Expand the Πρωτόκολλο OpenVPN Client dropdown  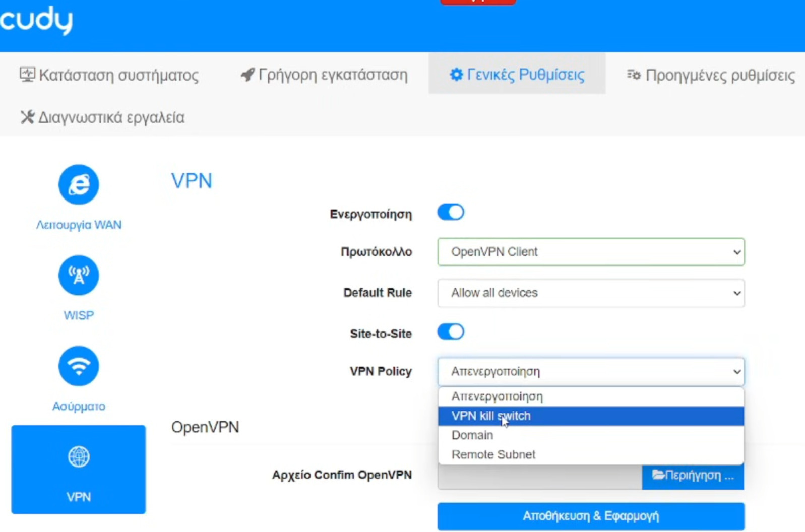591,252
